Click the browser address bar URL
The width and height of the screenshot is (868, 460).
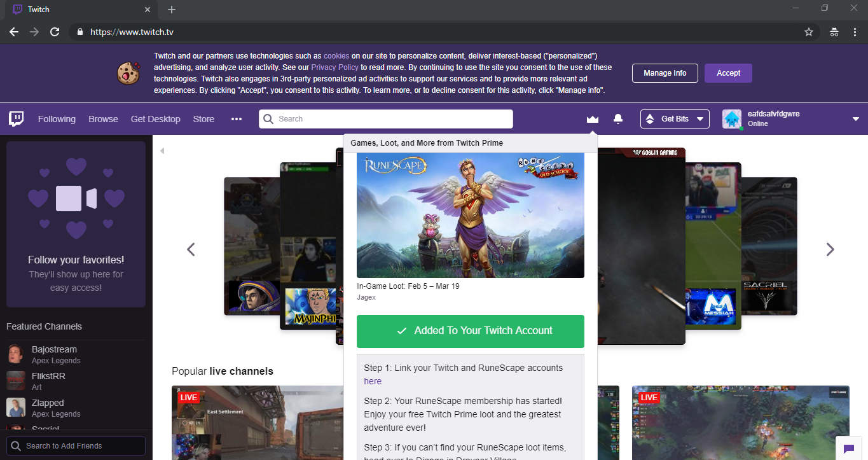tap(132, 32)
